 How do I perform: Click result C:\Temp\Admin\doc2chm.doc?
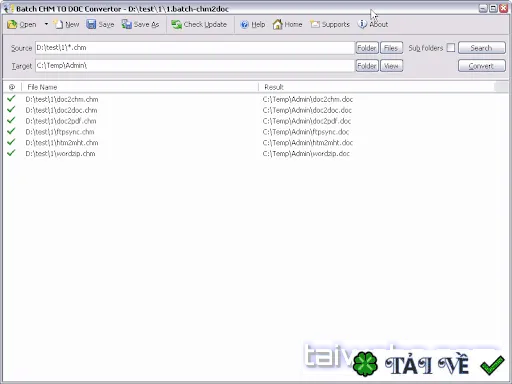pos(308,99)
